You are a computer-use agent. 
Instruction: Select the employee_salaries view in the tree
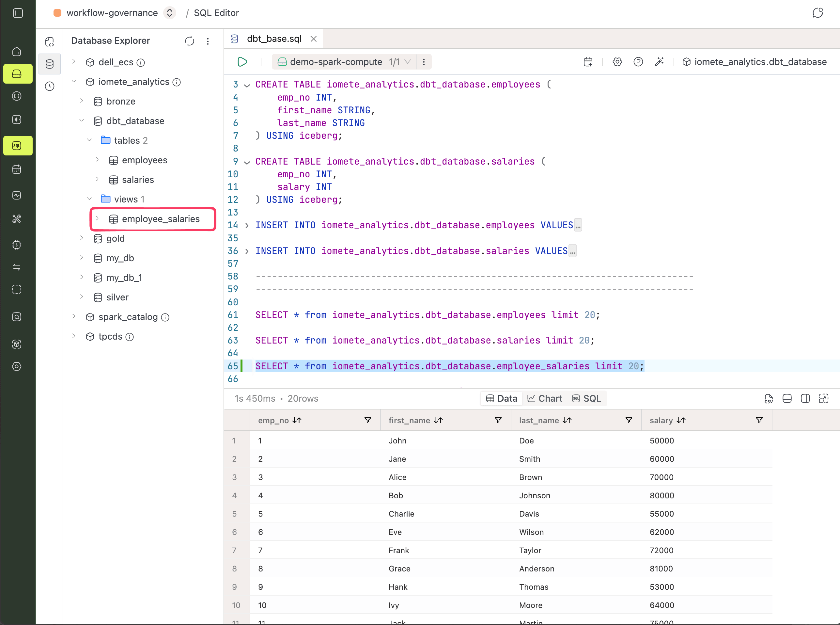[x=160, y=219]
